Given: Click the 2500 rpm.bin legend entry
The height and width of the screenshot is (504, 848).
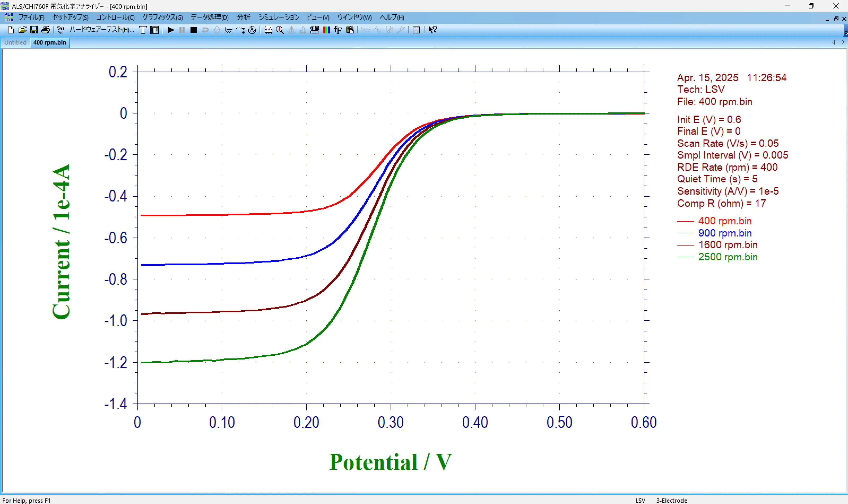Looking at the screenshot, I should 727,257.
